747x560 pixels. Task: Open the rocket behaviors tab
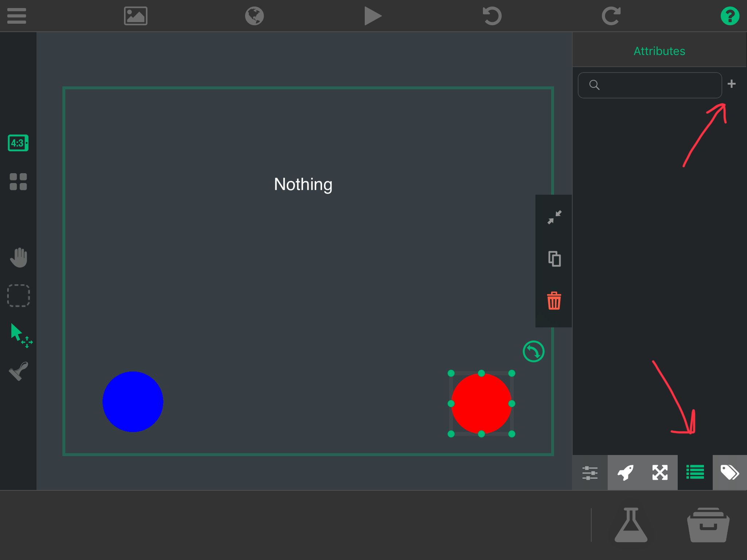625,472
